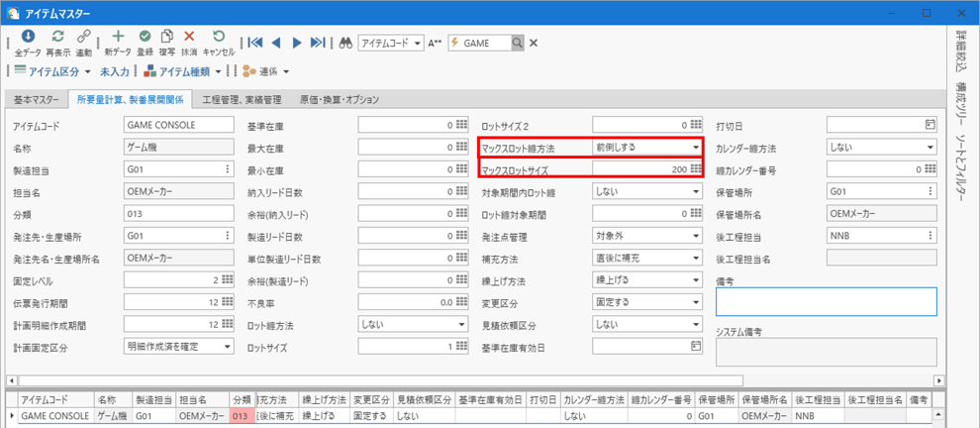Go to the previous record

point(275,43)
